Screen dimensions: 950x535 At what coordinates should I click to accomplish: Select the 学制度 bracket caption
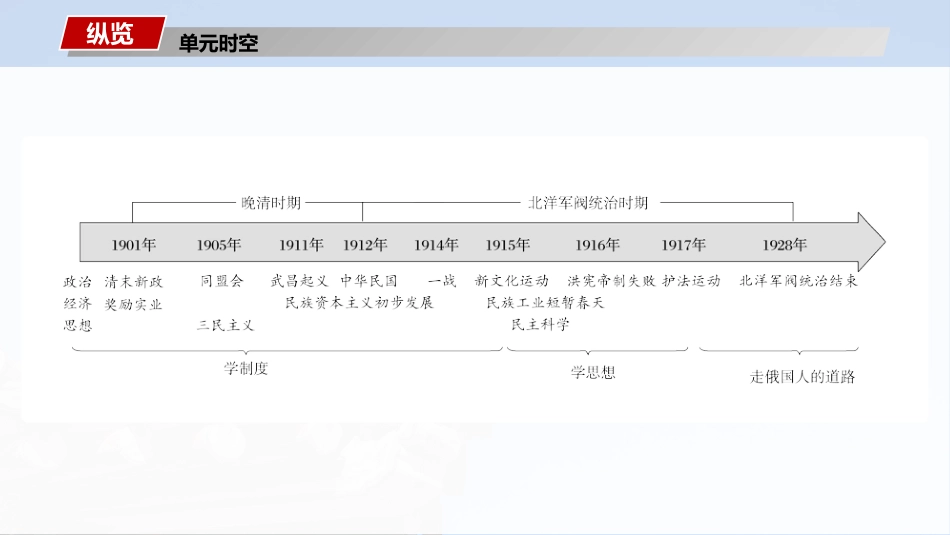click(x=246, y=368)
